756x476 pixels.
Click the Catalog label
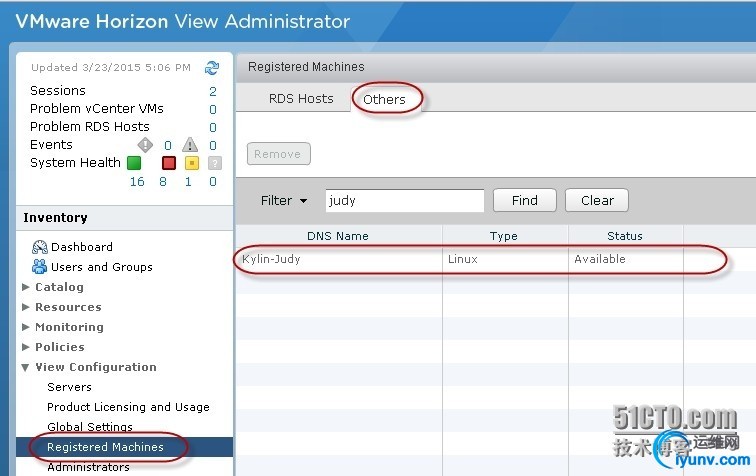click(59, 287)
